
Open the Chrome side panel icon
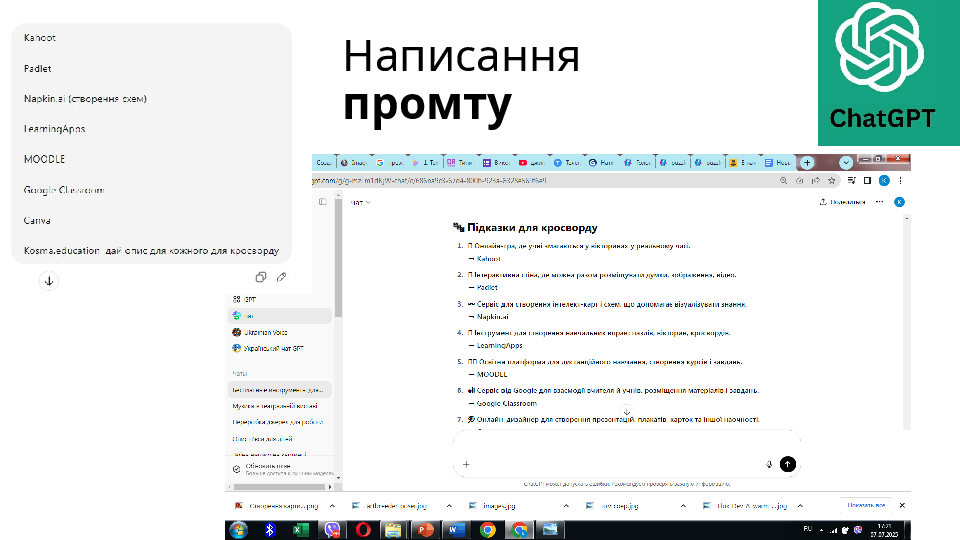click(x=867, y=181)
